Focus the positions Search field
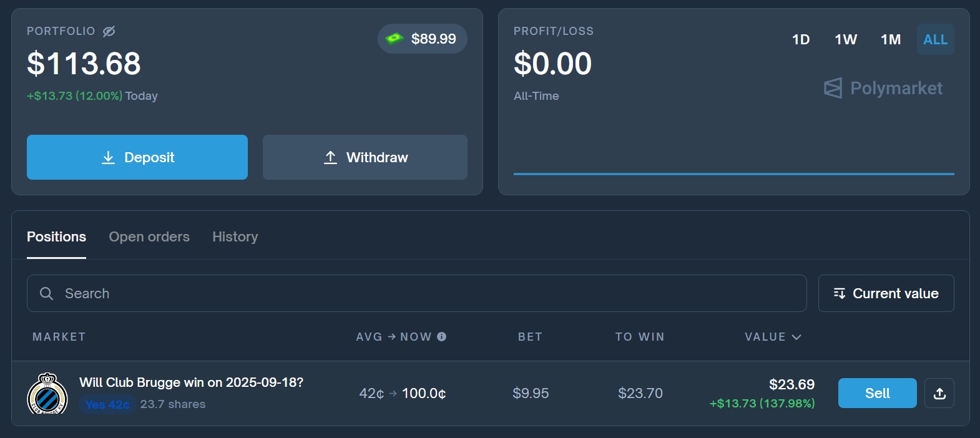The height and width of the screenshot is (438, 980). 417,293
